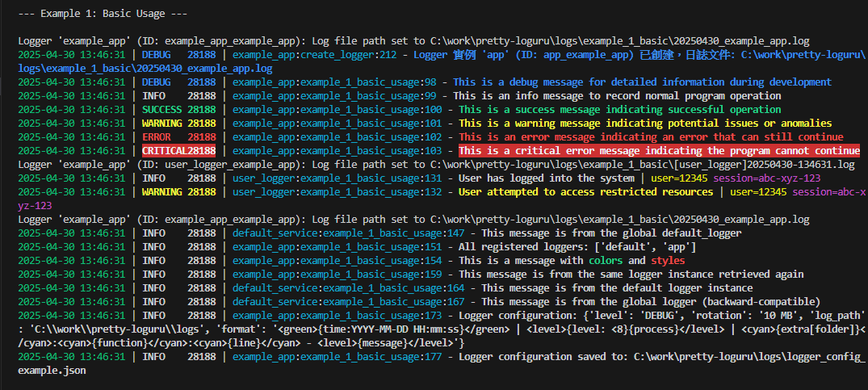Click the 'example_app:create_logger:212' source reference
This screenshot has width=868, height=390.
click(314, 55)
